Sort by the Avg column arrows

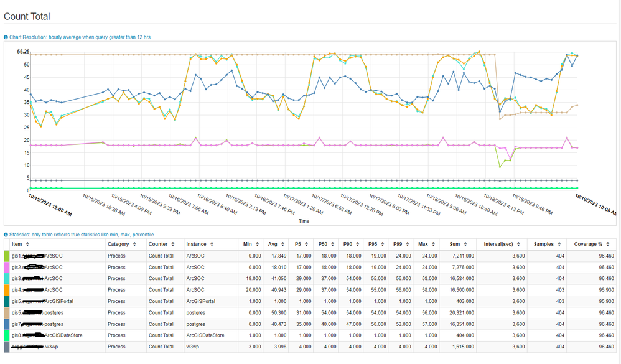pyautogui.click(x=283, y=245)
